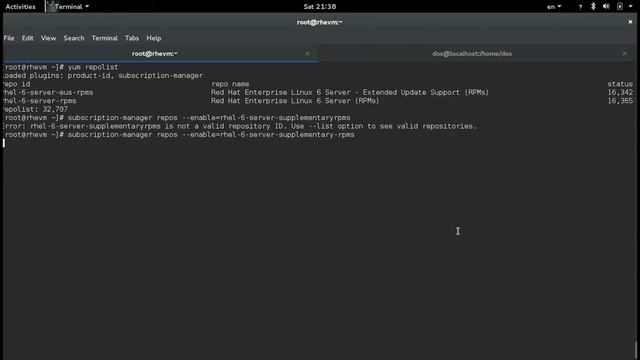
Task: Click the 'yum repolist' command text
Action: click(x=93, y=67)
